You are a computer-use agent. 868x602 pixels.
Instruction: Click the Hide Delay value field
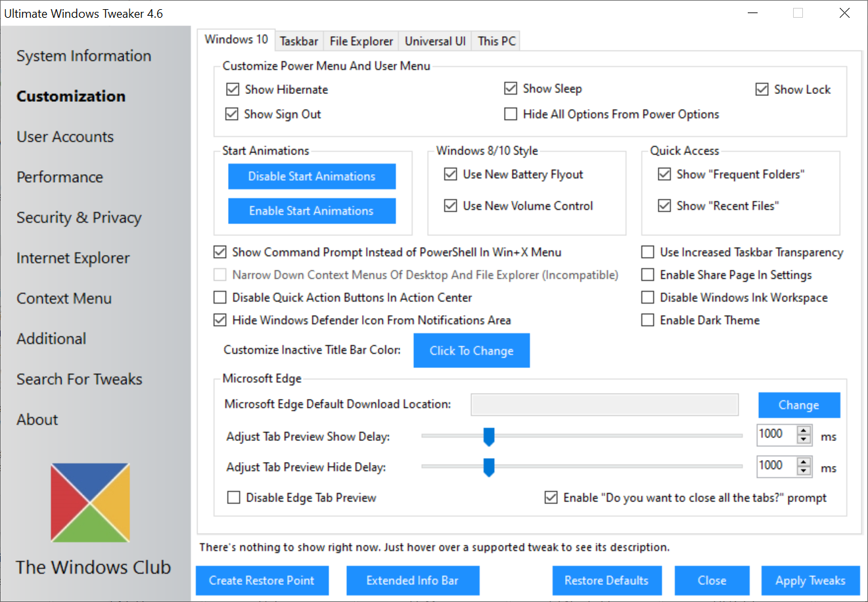777,465
